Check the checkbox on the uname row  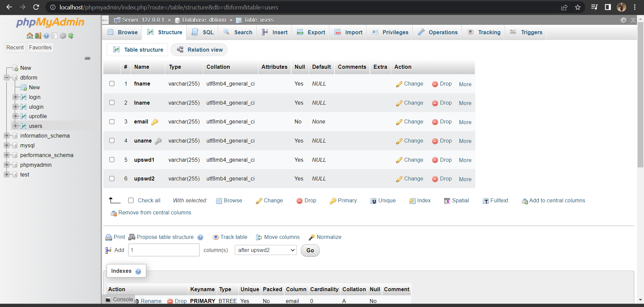point(112,141)
